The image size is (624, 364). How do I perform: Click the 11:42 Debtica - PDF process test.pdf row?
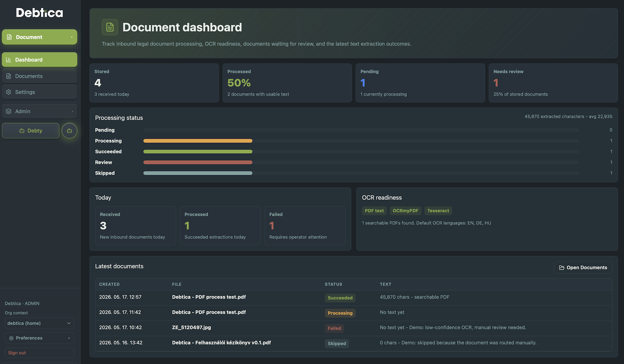click(x=354, y=313)
